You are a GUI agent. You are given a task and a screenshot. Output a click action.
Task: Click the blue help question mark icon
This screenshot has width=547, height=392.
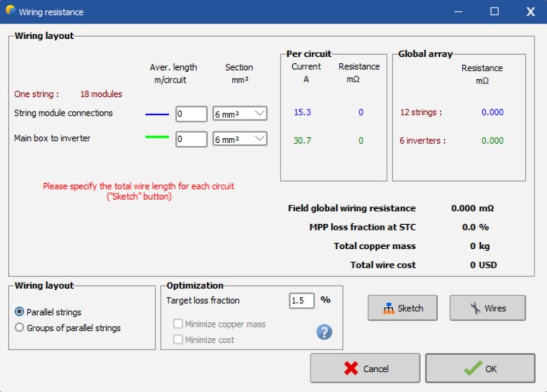[x=324, y=332]
